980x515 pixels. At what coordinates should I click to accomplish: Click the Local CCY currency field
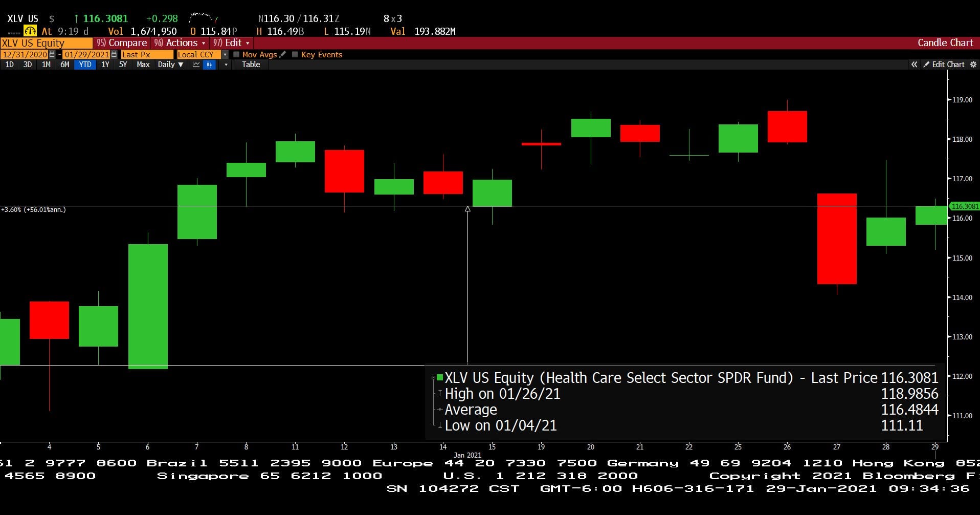[198, 54]
